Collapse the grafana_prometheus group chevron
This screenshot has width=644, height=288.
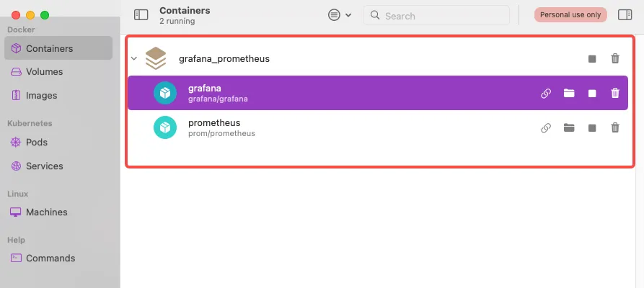point(133,58)
